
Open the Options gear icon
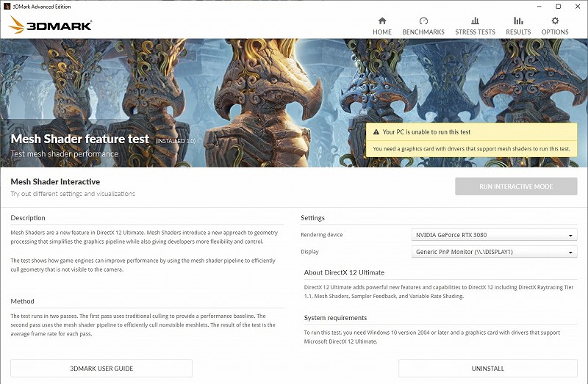555,21
